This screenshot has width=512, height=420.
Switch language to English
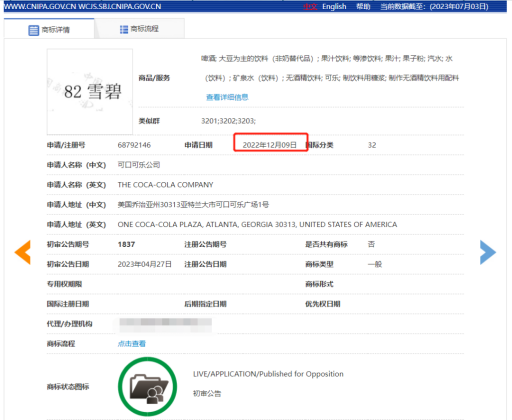coord(334,7)
